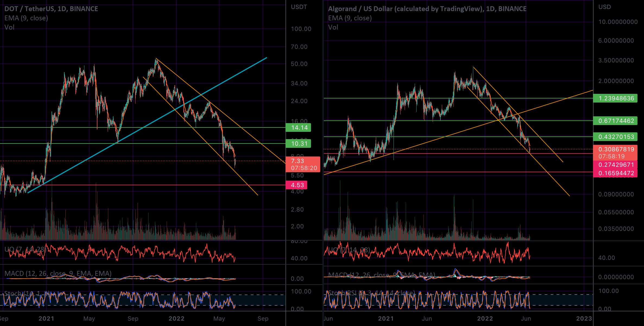Screen dimensions: 644x326
Task: Click the UO (7, 14, 28) label on DOT chart
Action: point(25,249)
